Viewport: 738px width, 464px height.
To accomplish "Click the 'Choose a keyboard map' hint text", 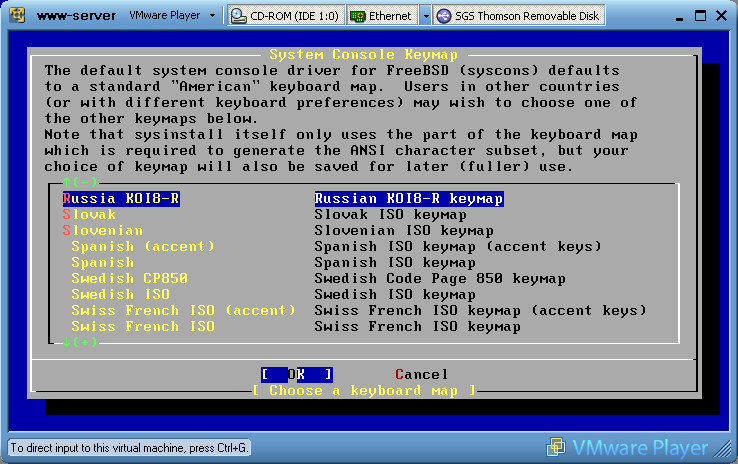I will coord(364,391).
